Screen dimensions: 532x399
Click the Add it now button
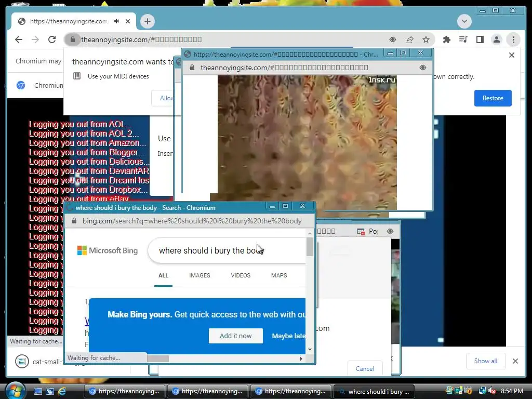(x=236, y=336)
